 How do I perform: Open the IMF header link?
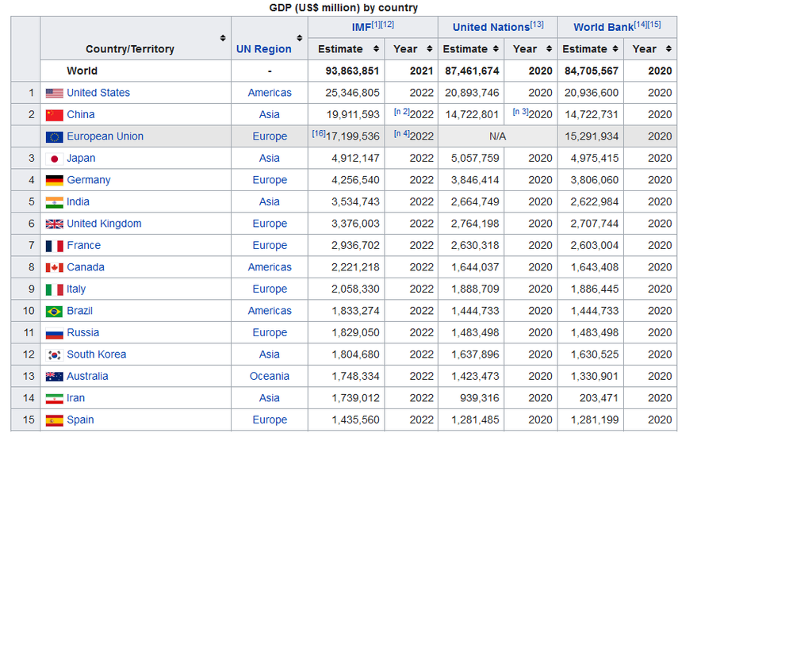pyautogui.click(x=361, y=28)
